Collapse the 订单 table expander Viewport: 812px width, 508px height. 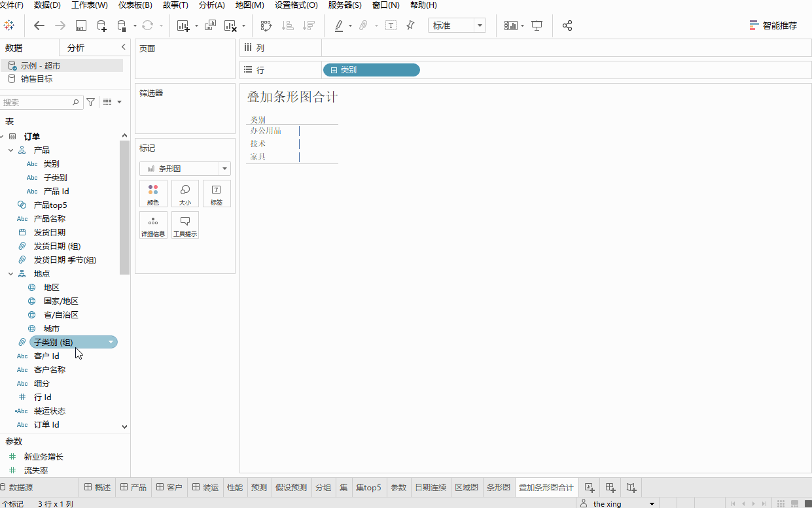(3, 136)
